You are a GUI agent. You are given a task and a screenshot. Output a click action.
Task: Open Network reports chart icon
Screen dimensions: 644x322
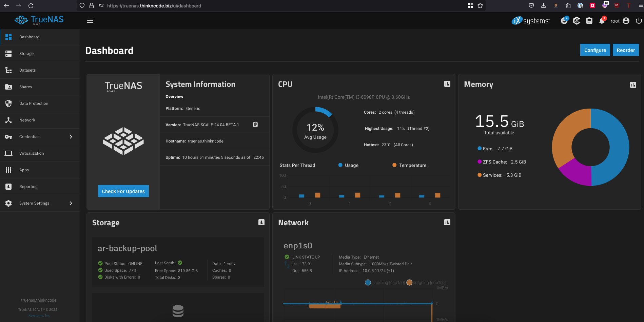pos(447,222)
